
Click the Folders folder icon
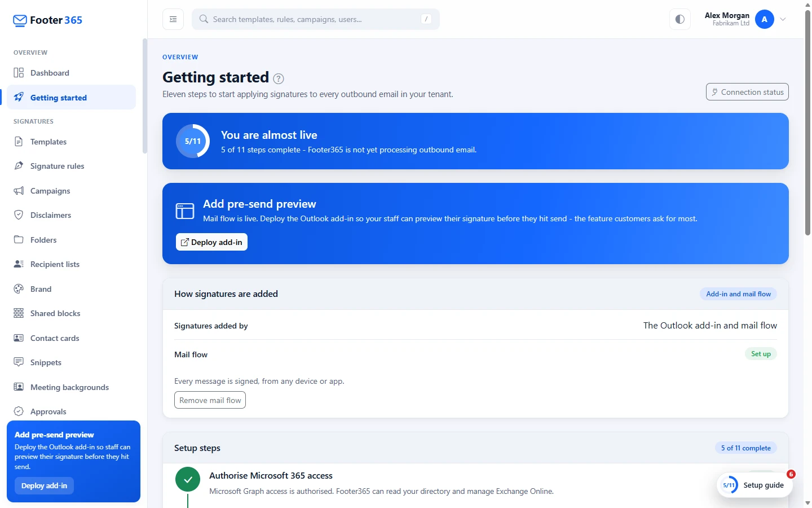(x=19, y=240)
